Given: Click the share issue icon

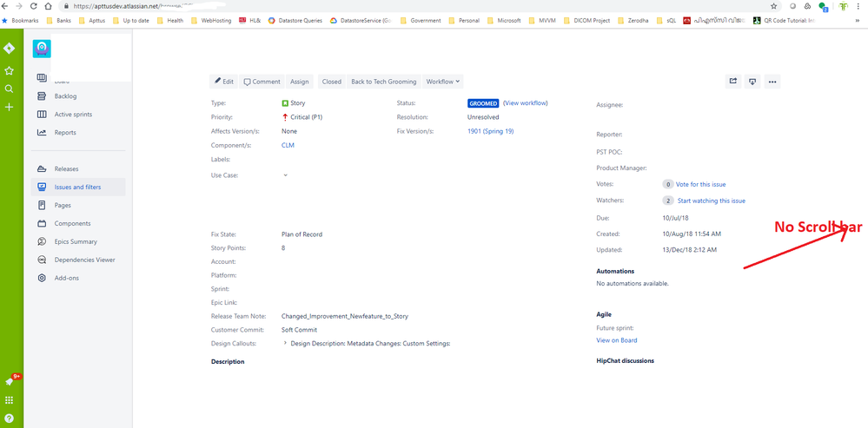Looking at the screenshot, I should tap(733, 82).
